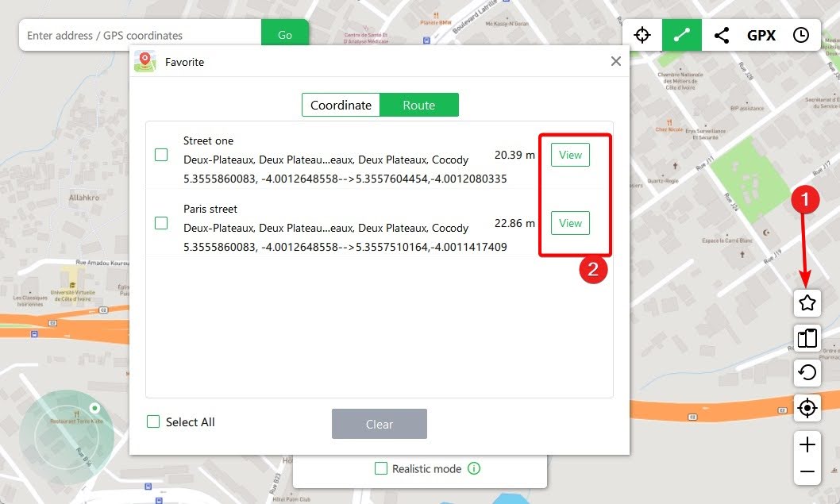View the Paris street route

[x=569, y=223]
